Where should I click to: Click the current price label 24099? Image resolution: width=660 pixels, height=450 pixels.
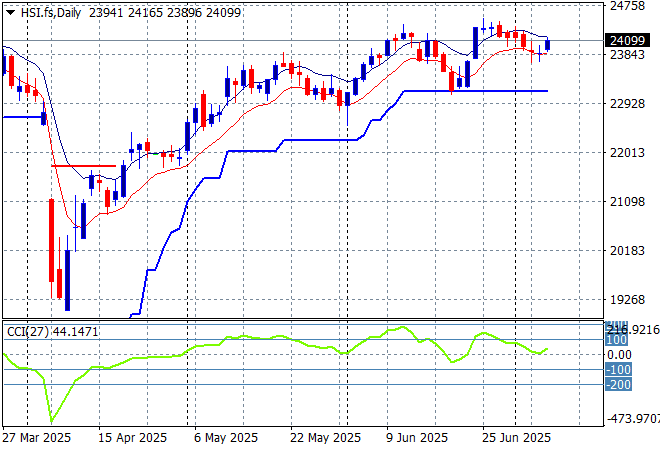pos(627,40)
